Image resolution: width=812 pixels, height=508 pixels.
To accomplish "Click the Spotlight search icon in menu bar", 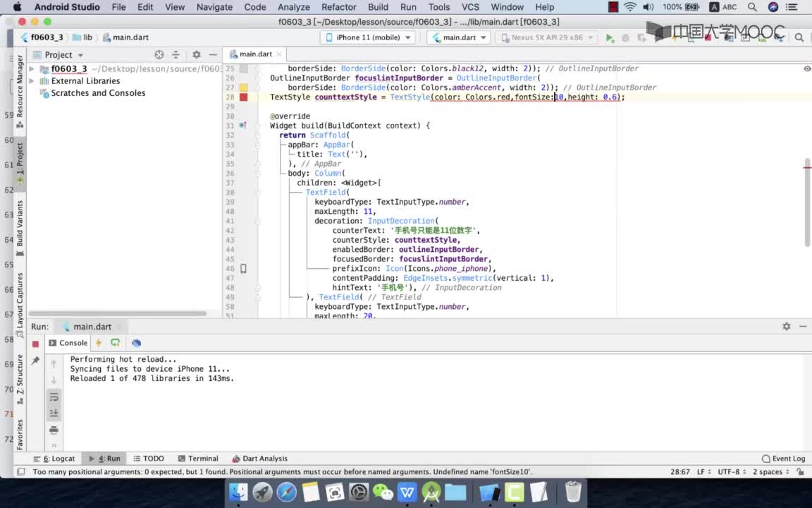I will point(753,7).
